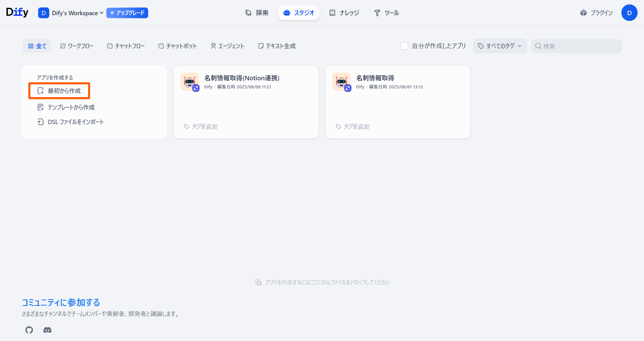Switch to the ワークフロー tab
The image size is (644, 341).
(77, 46)
